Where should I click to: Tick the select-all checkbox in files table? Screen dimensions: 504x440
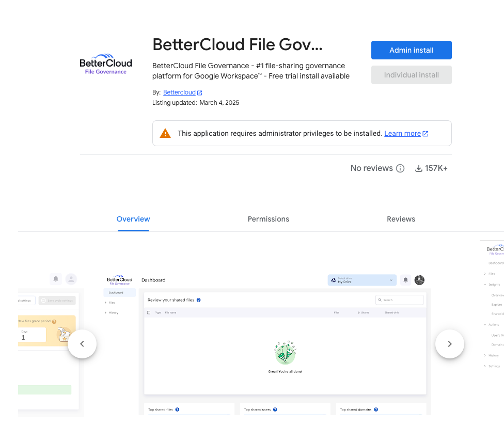click(149, 312)
